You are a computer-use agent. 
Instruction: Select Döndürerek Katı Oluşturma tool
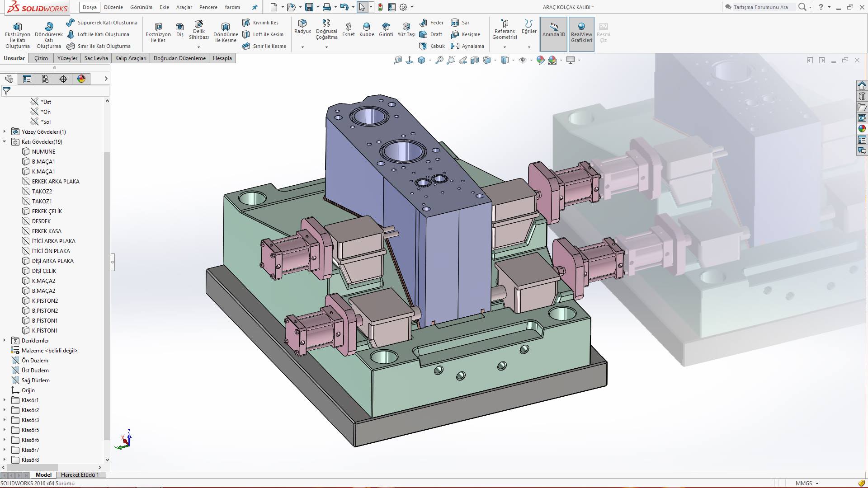tap(49, 35)
